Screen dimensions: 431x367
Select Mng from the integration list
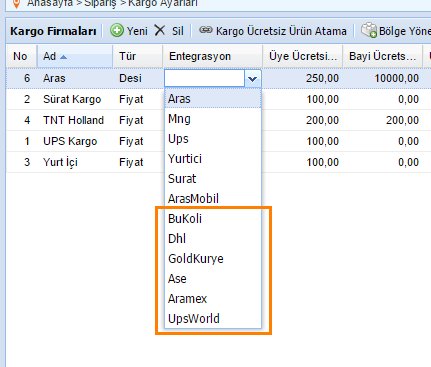213,119
